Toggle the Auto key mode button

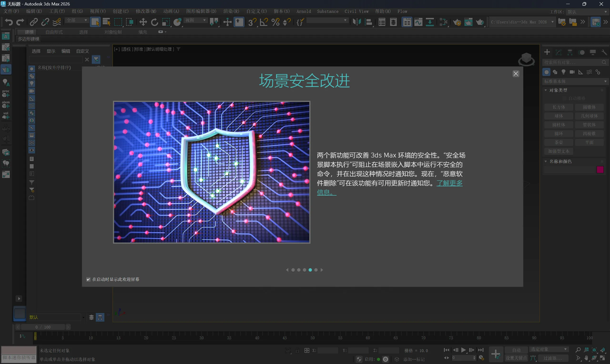tap(516, 350)
